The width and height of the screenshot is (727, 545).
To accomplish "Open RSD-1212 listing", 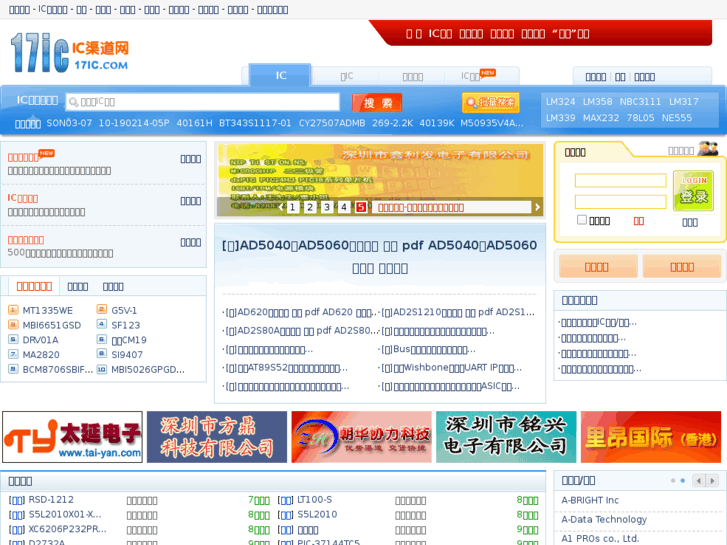I will [x=51, y=500].
